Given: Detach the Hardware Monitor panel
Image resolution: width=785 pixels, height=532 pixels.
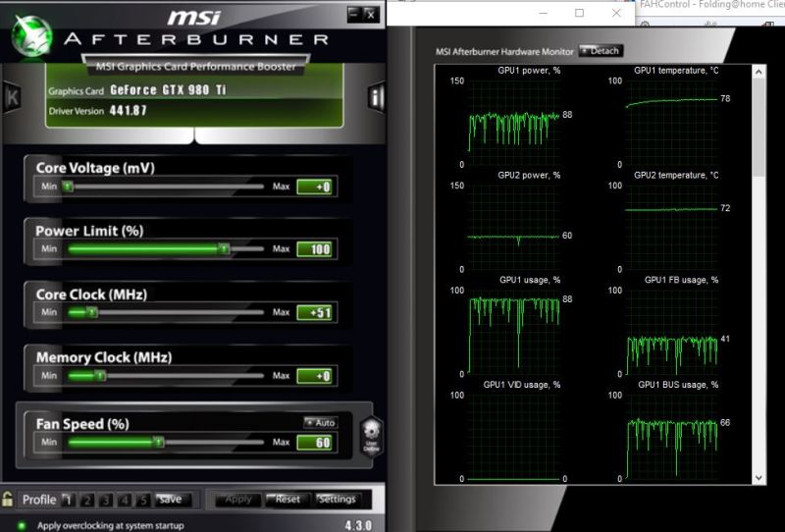Looking at the screenshot, I should coord(601,50).
